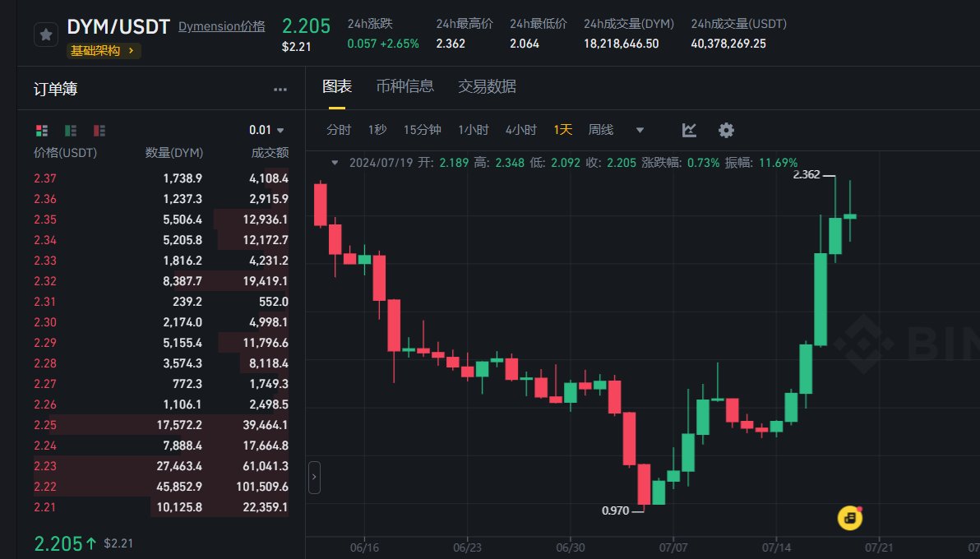Viewport: 980px width, 559px height.
Task: Click the 2.362 high marker on chart
Action: click(807, 175)
